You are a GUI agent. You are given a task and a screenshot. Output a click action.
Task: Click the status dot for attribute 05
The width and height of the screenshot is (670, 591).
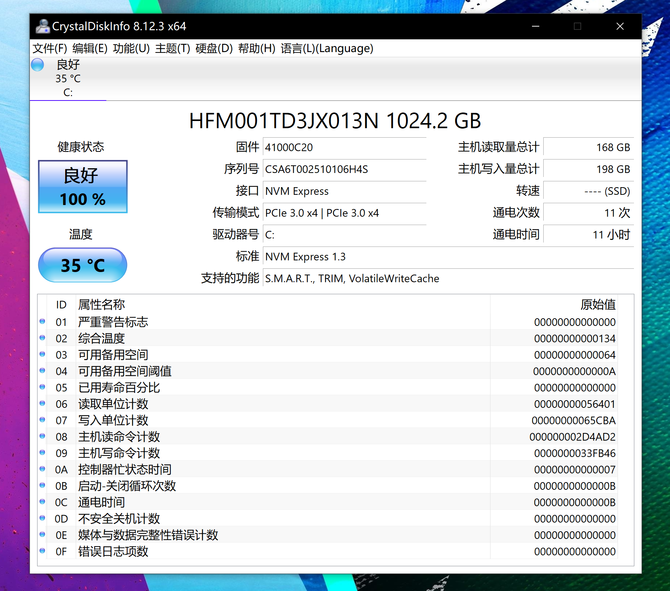(x=42, y=387)
